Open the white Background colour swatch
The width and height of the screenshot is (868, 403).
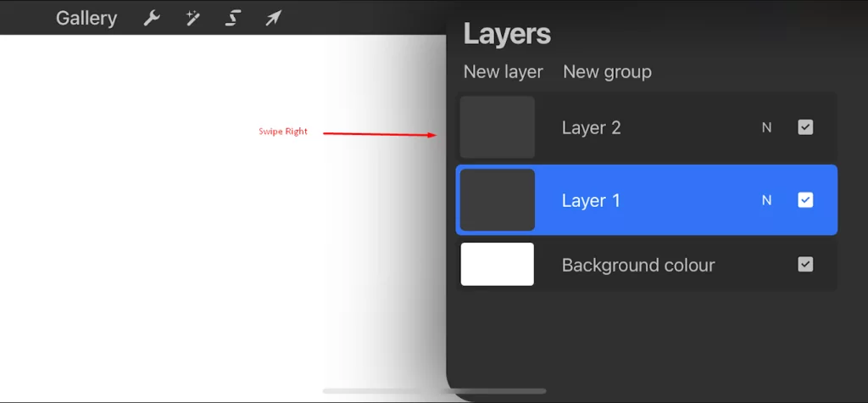coord(497,265)
